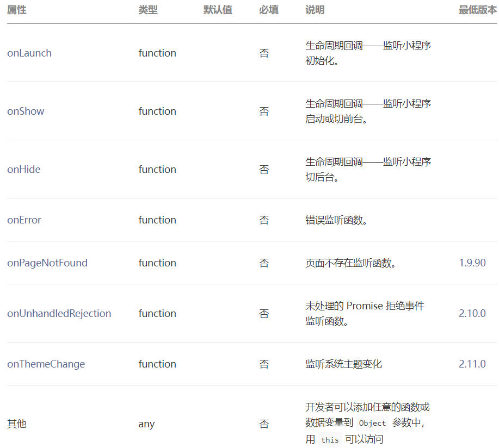This screenshot has width=499, height=448.
Task: Click the description mentioning 切后台
Action: (368, 170)
